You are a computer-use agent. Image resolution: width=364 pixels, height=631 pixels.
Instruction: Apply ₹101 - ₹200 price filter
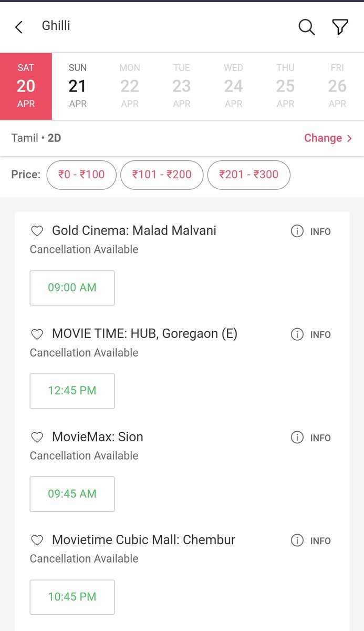(162, 175)
